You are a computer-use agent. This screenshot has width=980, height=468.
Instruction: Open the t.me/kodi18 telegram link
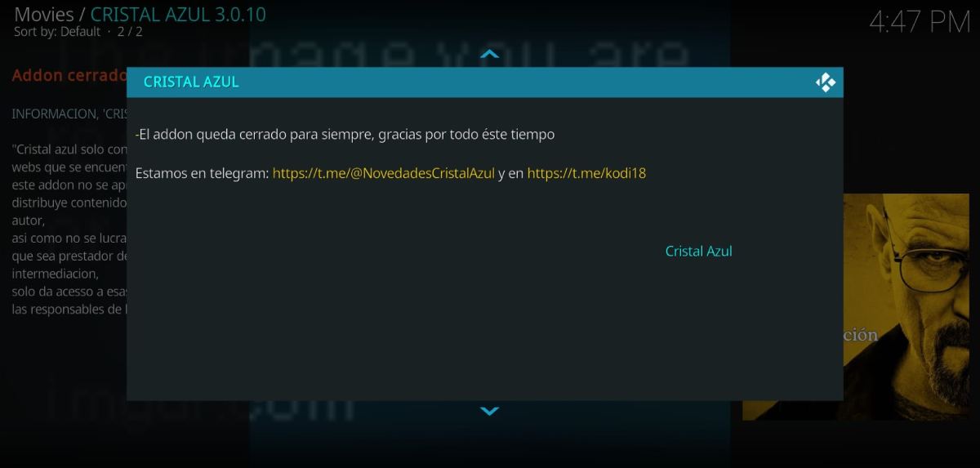586,173
